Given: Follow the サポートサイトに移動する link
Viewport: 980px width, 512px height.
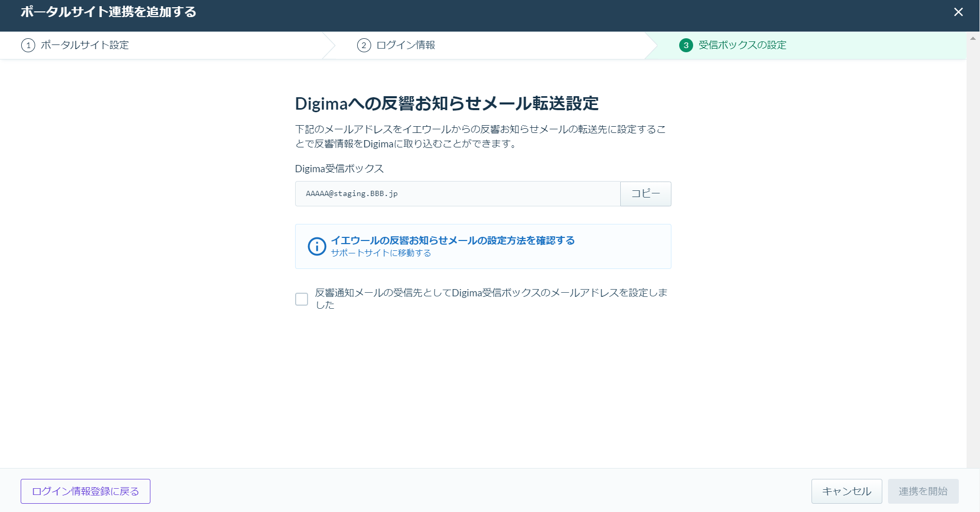Looking at the screenshot, I should pyautogui.click(x=381, y=253).
